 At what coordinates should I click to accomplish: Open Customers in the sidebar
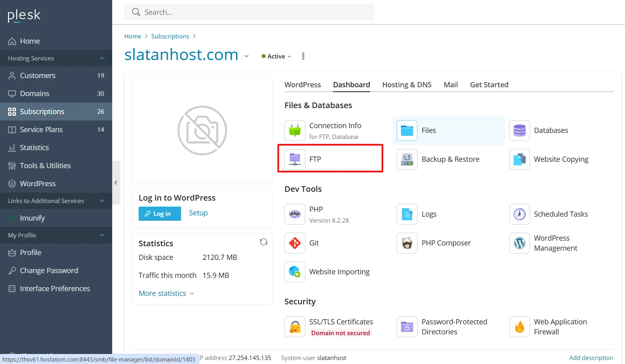coord(56,76)
